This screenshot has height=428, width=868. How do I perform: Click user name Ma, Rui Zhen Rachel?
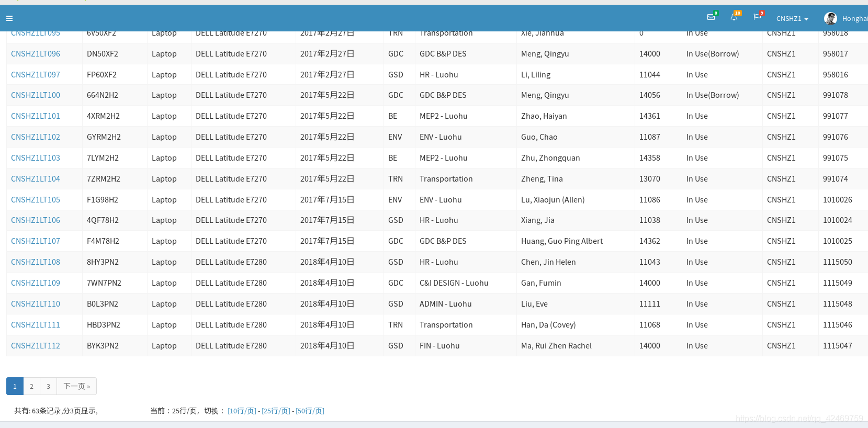(x=556, y=346)
